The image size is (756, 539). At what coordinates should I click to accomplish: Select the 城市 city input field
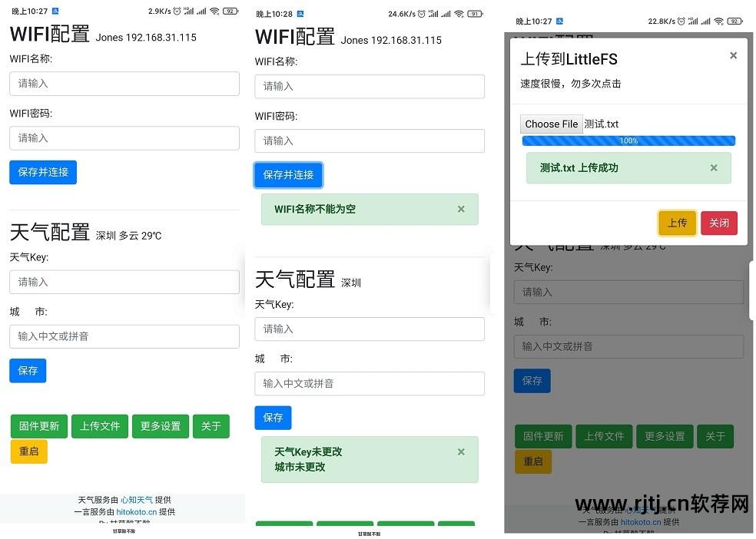124,336
